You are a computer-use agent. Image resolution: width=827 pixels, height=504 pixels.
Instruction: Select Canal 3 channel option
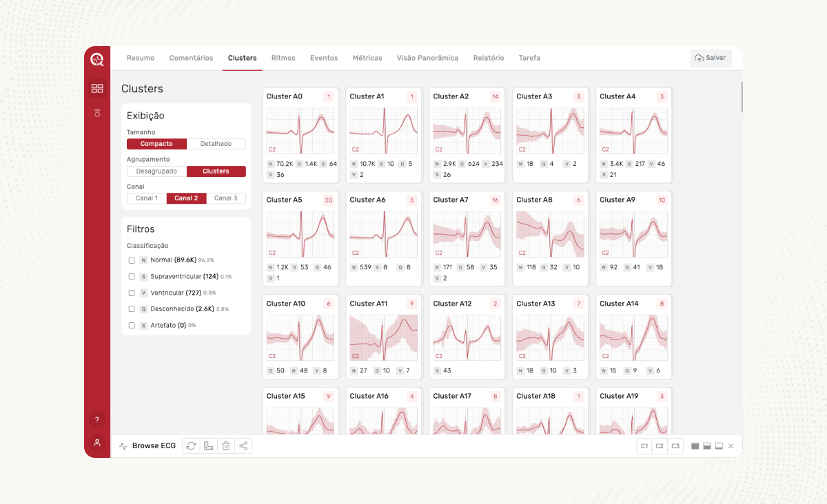225,198
